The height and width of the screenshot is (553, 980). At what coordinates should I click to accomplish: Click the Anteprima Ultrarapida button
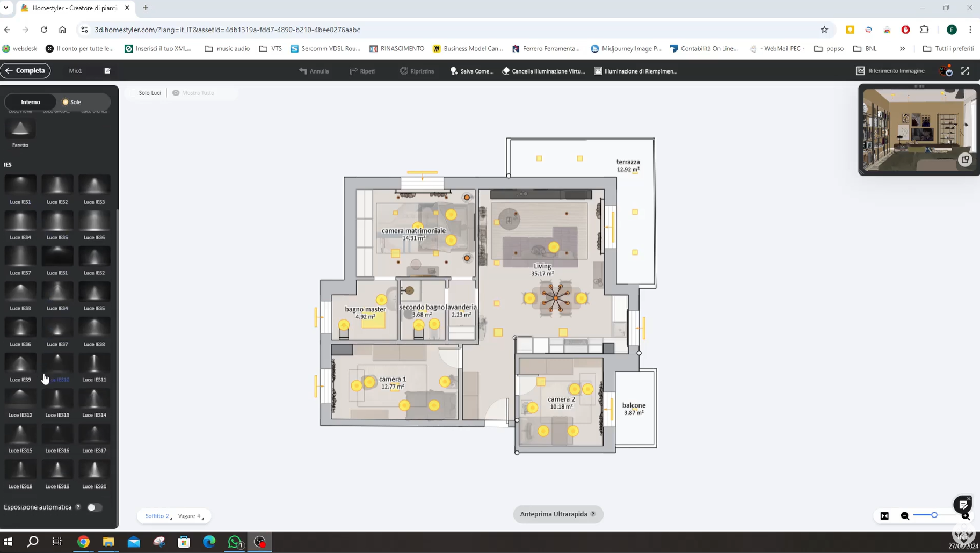click(557, 514)
